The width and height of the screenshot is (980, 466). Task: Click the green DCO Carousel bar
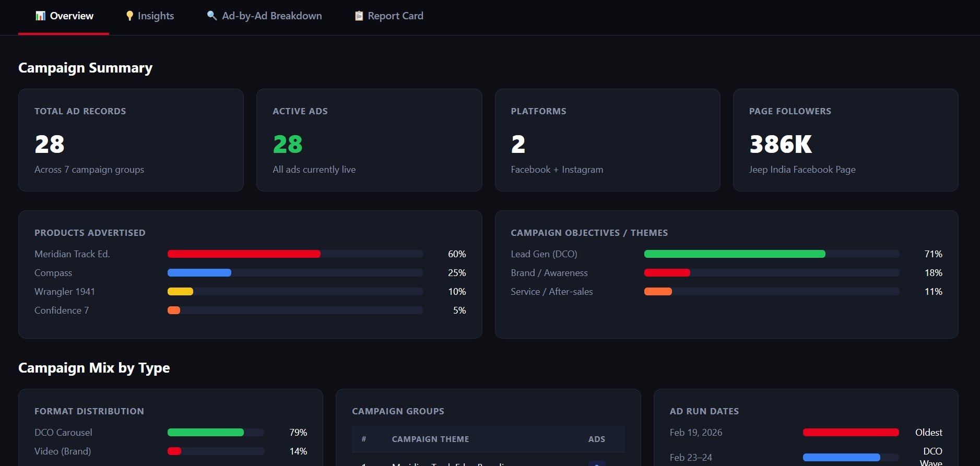pos(206,433)
